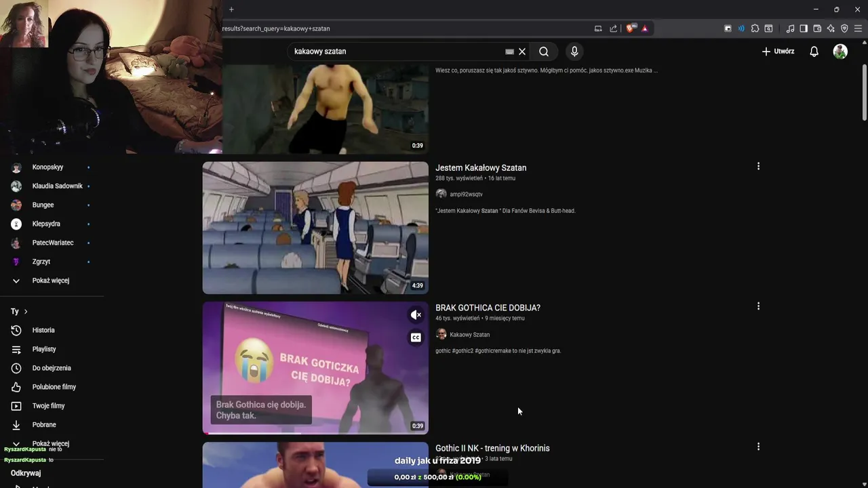Click the install/cast screen icon in address bar
This screenshot has width=868, height=488.
(x=598, y=28)
